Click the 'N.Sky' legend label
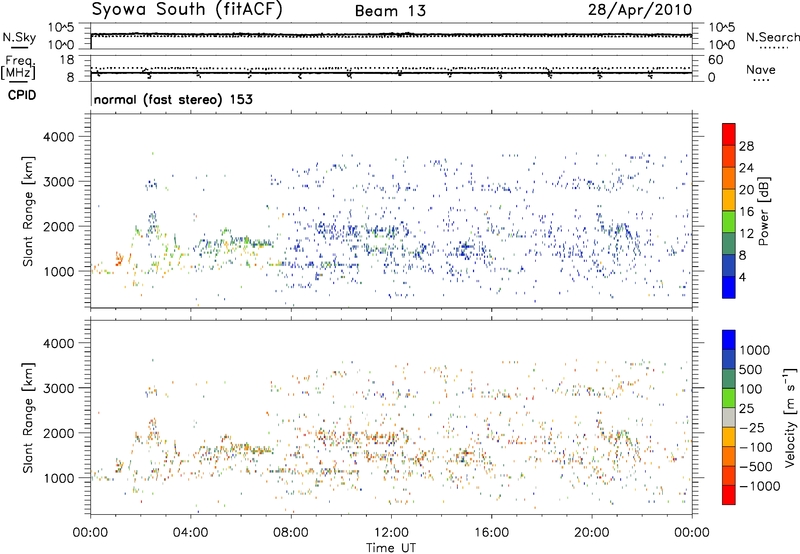This screenshot has height=554, width=800. pyautogui.click(x=19, y=37)
